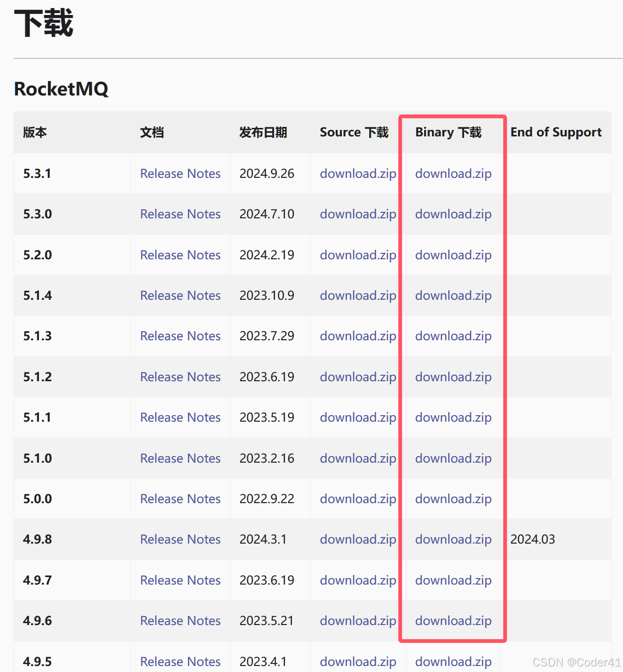Viewport: 623px width, 672px height.
Task: Download the Binary zip for version 4.9.5
Action: (x=453, y=661)
